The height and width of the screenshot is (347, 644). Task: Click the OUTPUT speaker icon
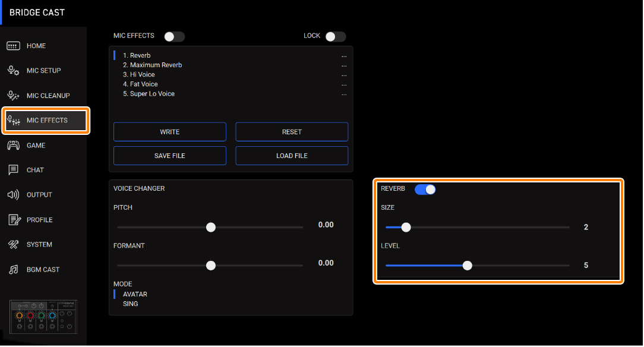[13, 195]
